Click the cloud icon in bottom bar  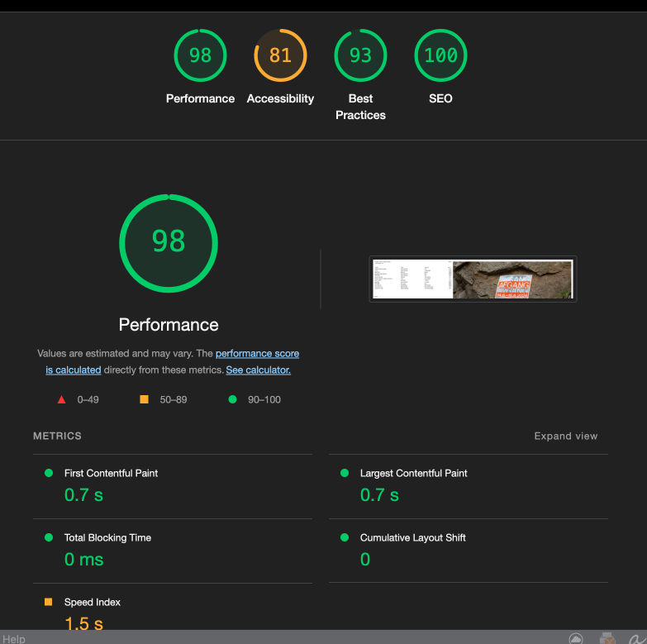coord(576,638)
